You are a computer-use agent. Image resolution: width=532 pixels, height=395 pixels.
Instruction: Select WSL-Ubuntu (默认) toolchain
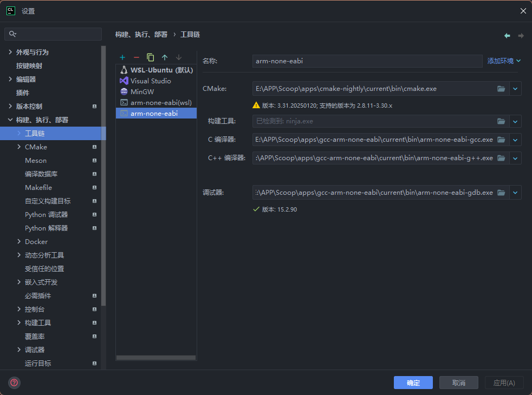click(x=156, y=70)
